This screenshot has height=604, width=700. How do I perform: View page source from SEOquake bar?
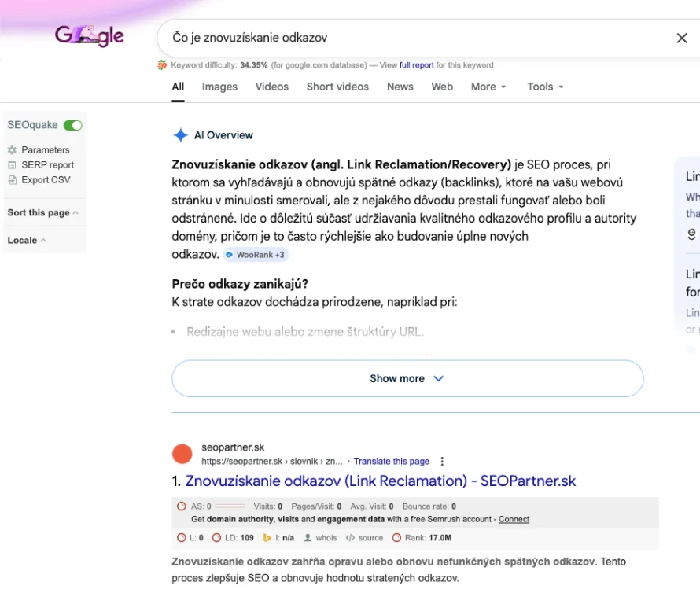click(370, 538)
